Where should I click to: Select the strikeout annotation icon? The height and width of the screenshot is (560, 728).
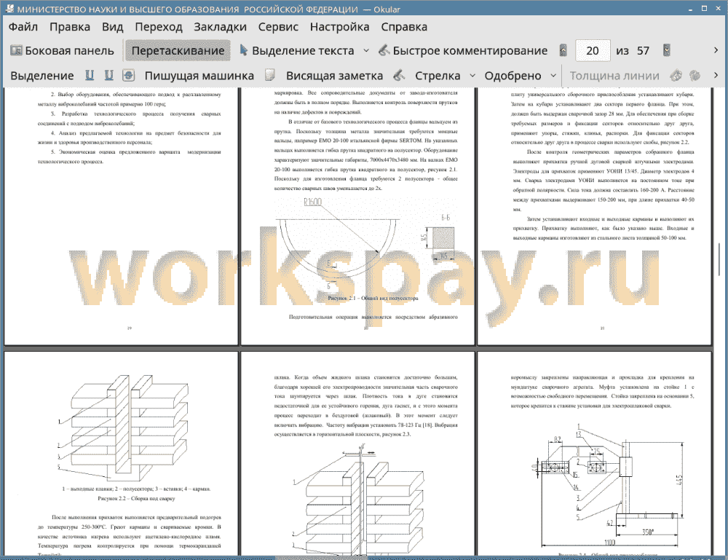point(129,75)
